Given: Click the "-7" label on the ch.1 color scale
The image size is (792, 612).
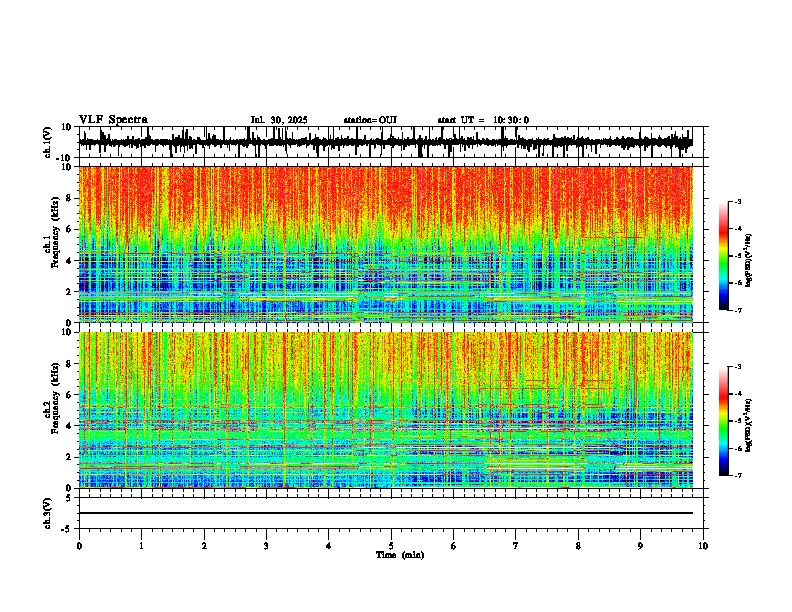Looking at the screenshot, I should (738, 310).
